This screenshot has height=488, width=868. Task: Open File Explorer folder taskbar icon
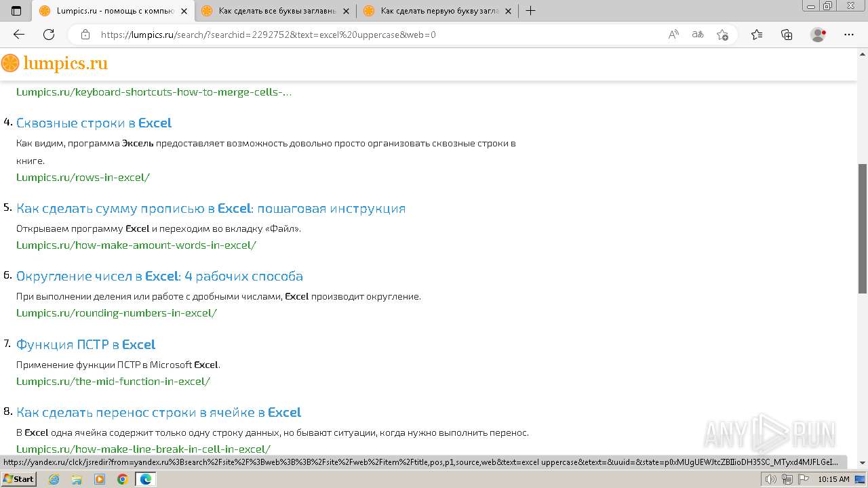pyautogui.click(x=77, y=479)
